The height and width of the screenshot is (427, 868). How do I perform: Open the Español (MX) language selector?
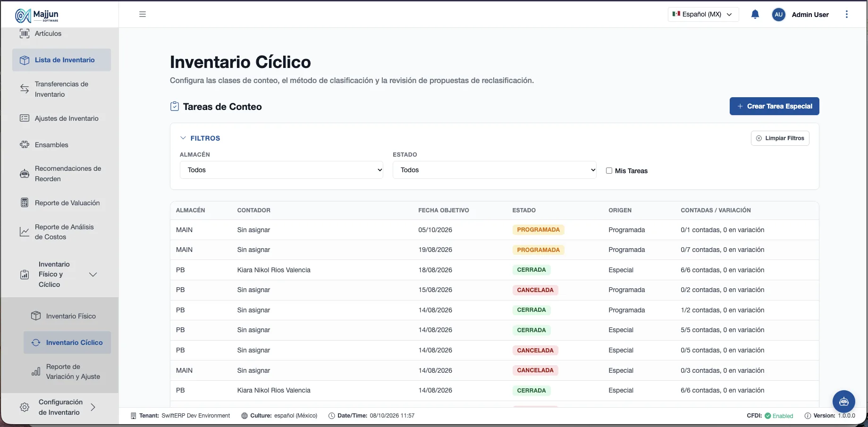pos(703,14)
